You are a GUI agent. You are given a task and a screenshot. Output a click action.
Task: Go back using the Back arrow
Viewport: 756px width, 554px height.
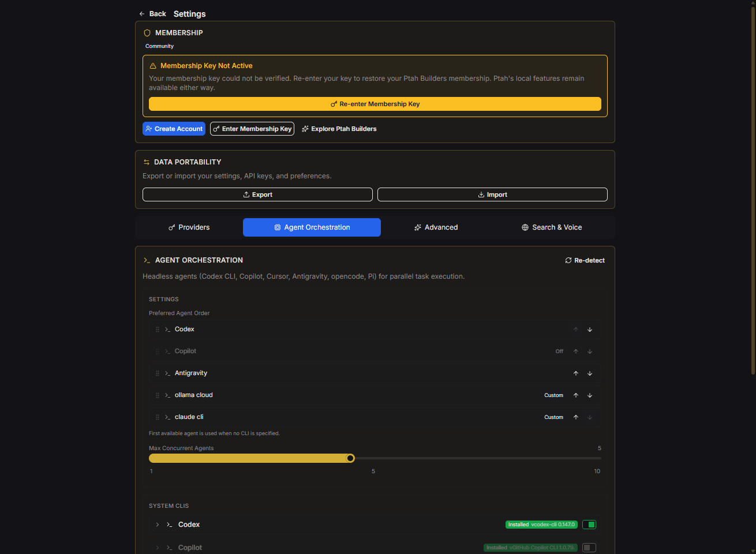point(152,14)
